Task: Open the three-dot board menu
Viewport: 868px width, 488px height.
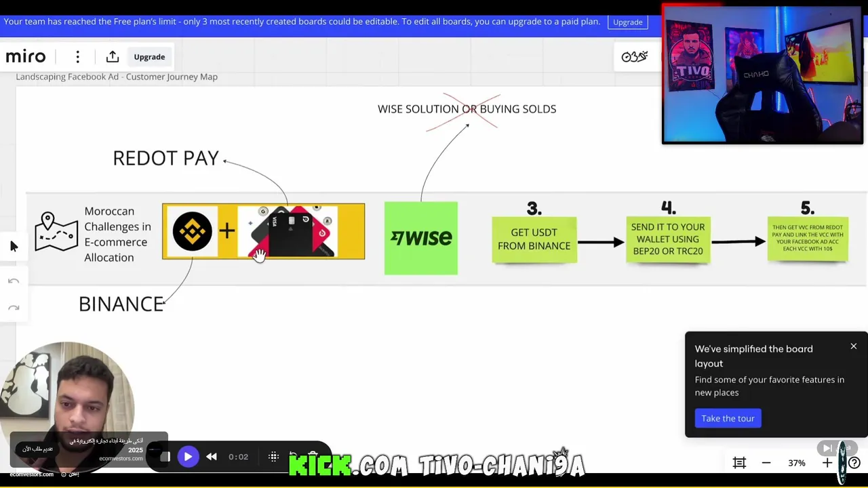Action: [77, 57]
